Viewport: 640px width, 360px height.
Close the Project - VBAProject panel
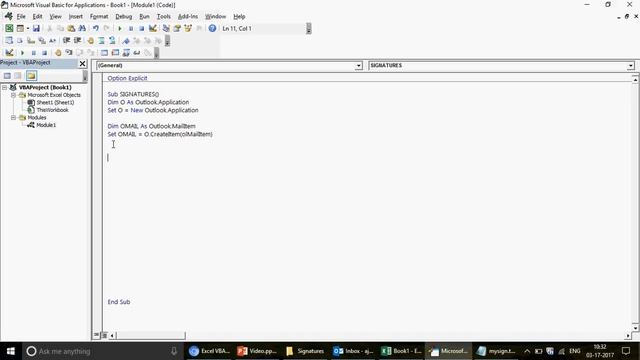[x=82, y=63]
